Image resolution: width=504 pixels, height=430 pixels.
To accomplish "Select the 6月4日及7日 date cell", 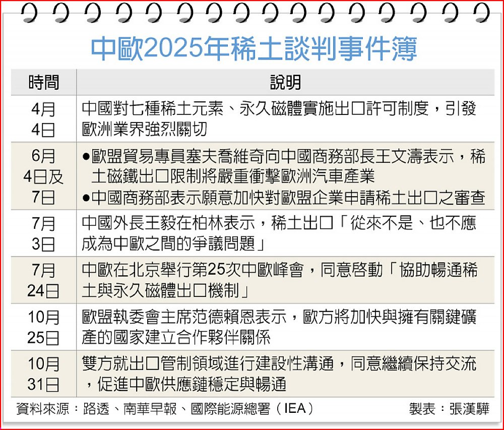I will [x=44, y=176].
